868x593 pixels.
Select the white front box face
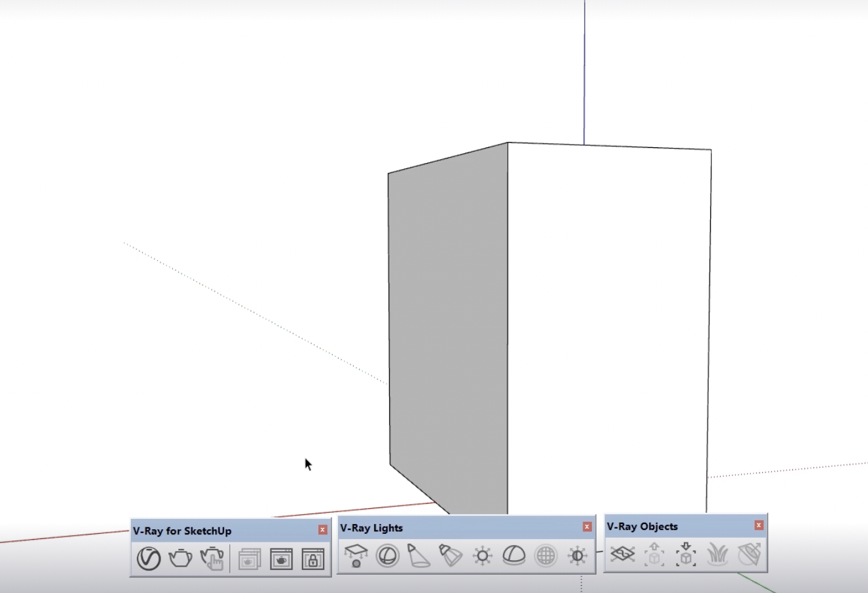(x=608, y=329)
